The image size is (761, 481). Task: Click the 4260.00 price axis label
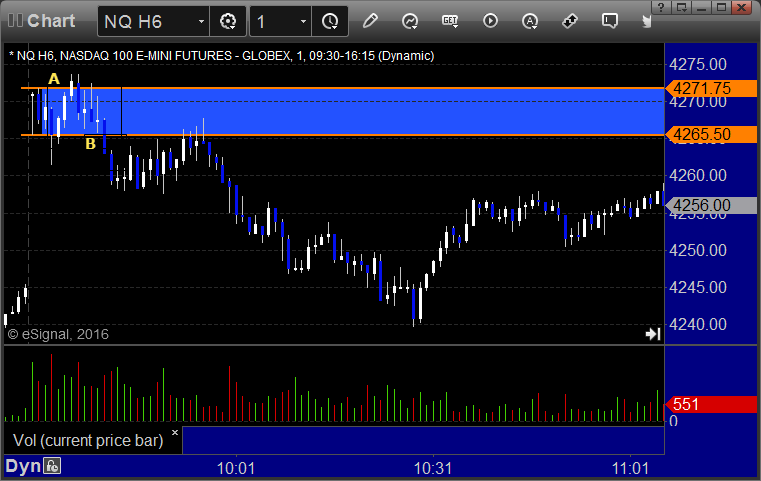(x=698, y=175)
